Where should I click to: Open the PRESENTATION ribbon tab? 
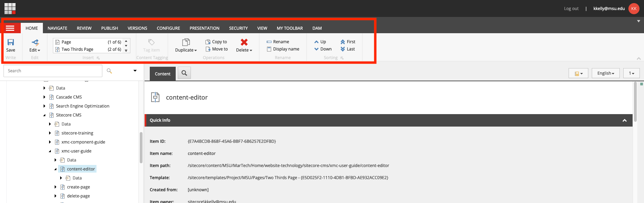[204, 28]
